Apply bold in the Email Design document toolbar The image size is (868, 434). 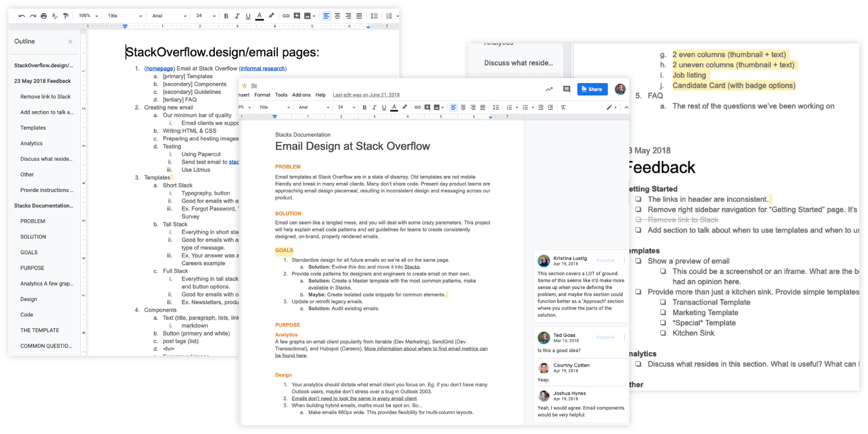(x=365, y=107)
